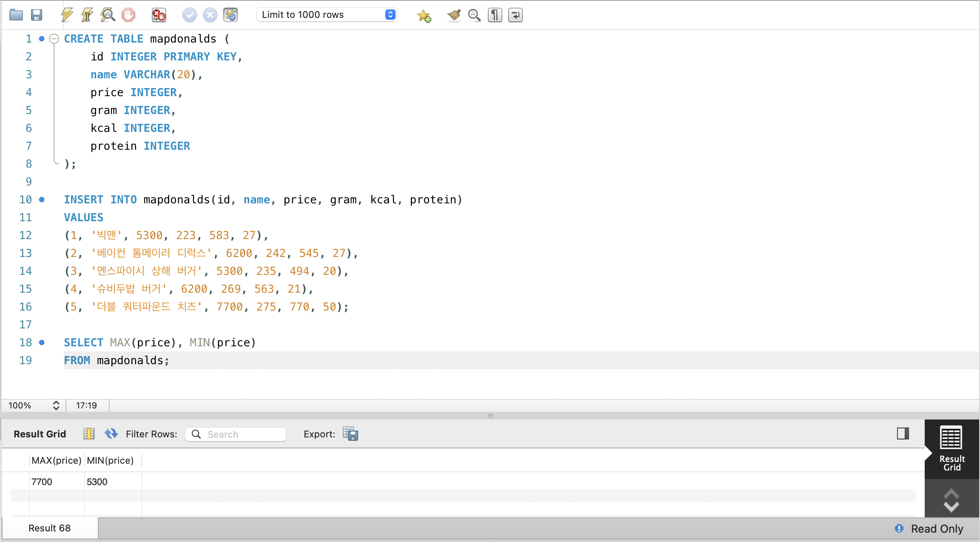The width and height of the screenshot is (980, 542).
Task: Toggle word wrap icon in toolbar
Action: coord(516,15)
